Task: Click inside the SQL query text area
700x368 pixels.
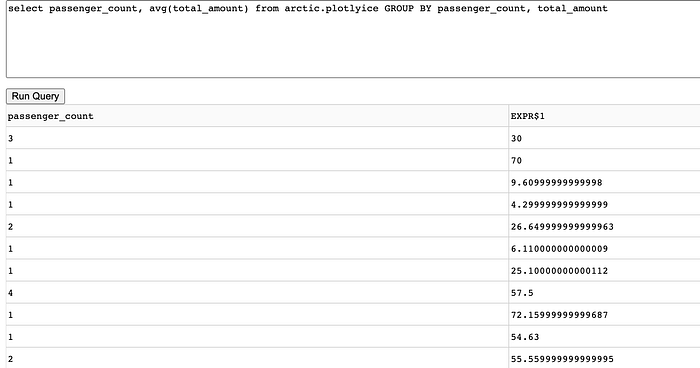Action: [x=353, y=39]
